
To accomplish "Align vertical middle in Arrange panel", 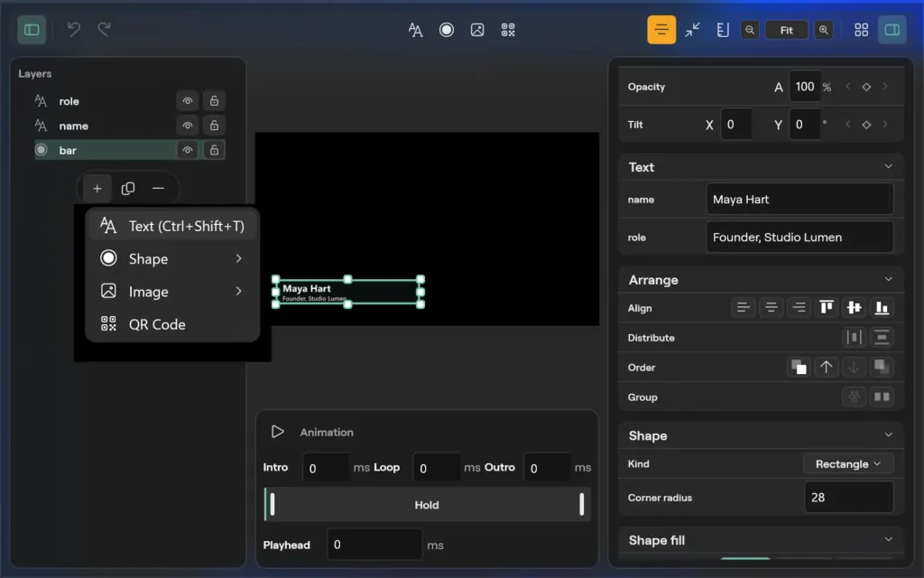I will [854, 307].
